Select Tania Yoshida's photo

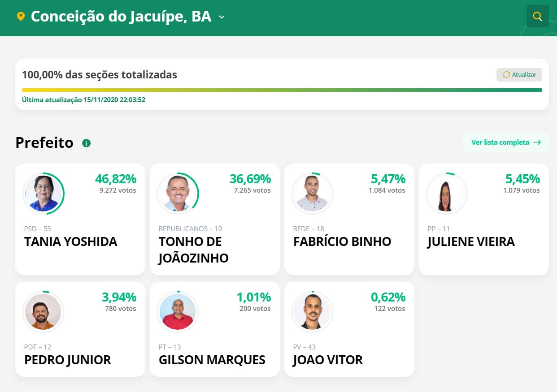pyautogui.click(x=43, y=193)
